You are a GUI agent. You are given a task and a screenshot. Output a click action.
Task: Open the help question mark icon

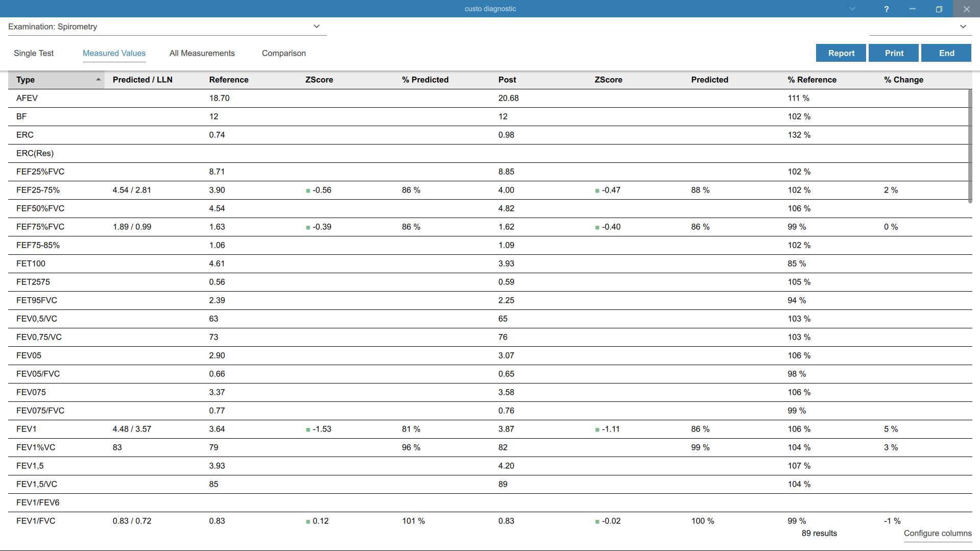pyautogui.click(x=887, y=9)
